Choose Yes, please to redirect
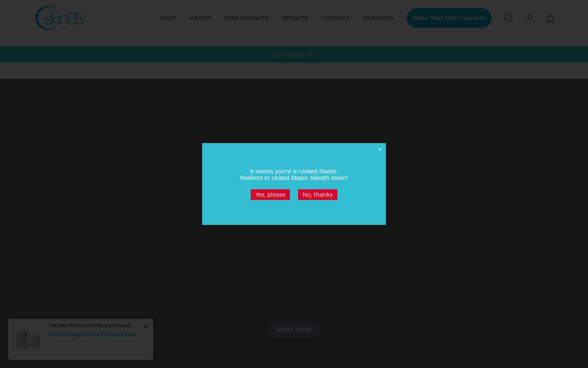 point(270,195)
